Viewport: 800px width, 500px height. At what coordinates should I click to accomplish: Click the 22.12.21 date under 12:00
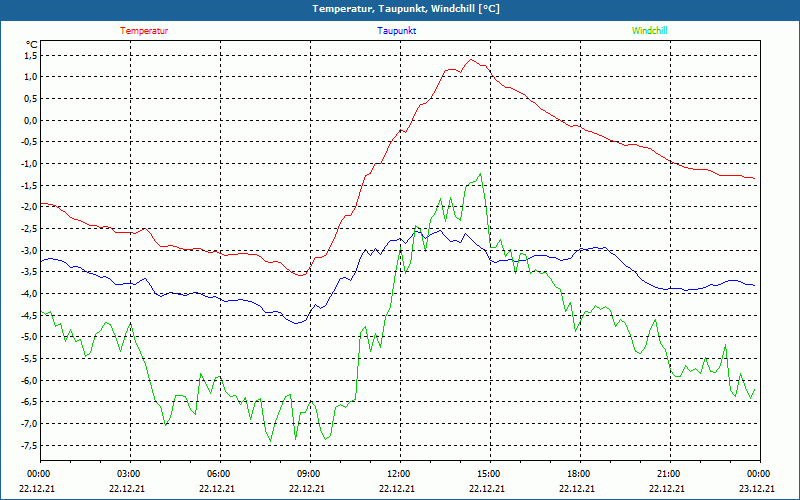[397, 489]
